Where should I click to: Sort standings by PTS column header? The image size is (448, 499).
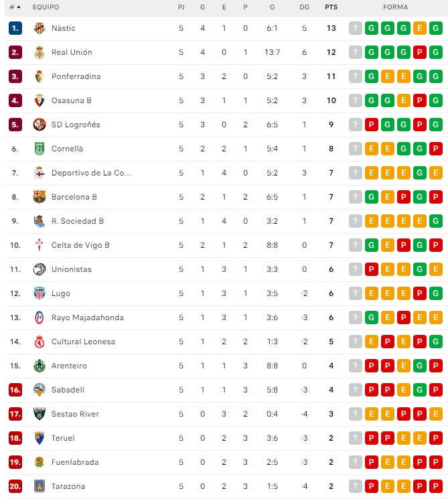(x=331, y=7)
